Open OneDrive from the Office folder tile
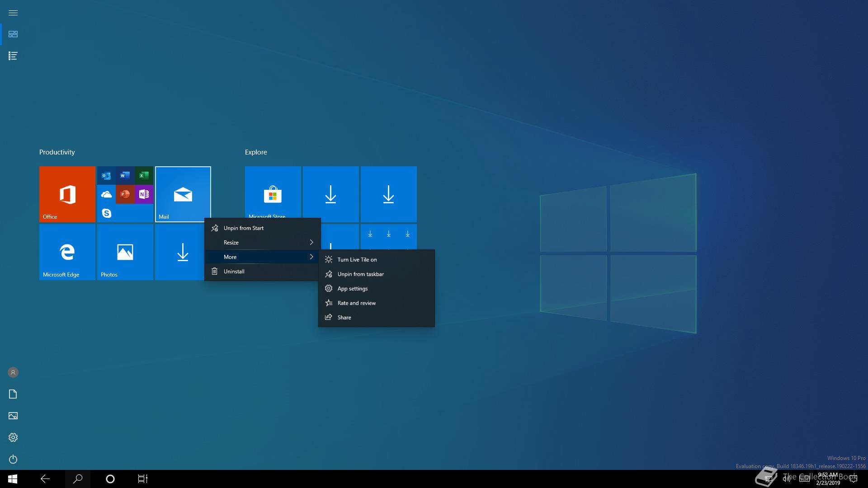 point(107,194)
